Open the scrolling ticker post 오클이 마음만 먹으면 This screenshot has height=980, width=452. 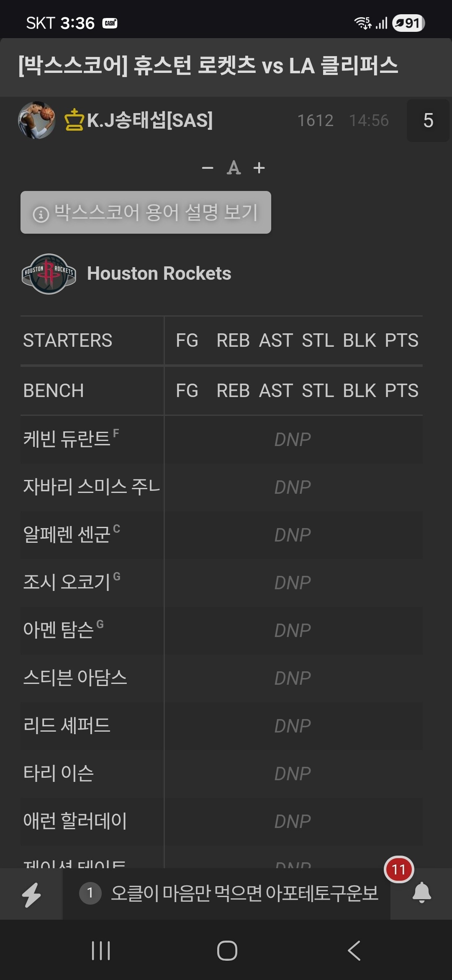pos(244,893)
